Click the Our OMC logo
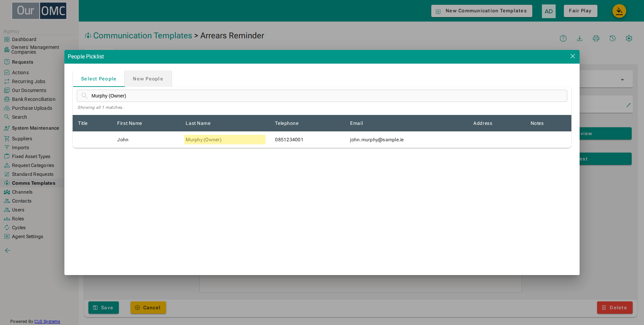 tap(39, 11)
